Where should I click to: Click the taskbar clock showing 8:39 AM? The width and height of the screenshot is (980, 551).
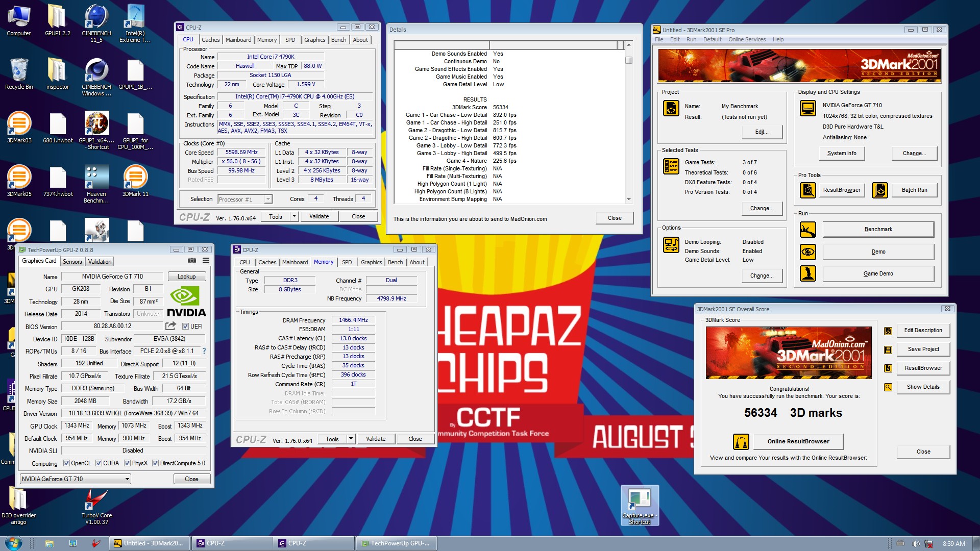click(x=953, y=544)
